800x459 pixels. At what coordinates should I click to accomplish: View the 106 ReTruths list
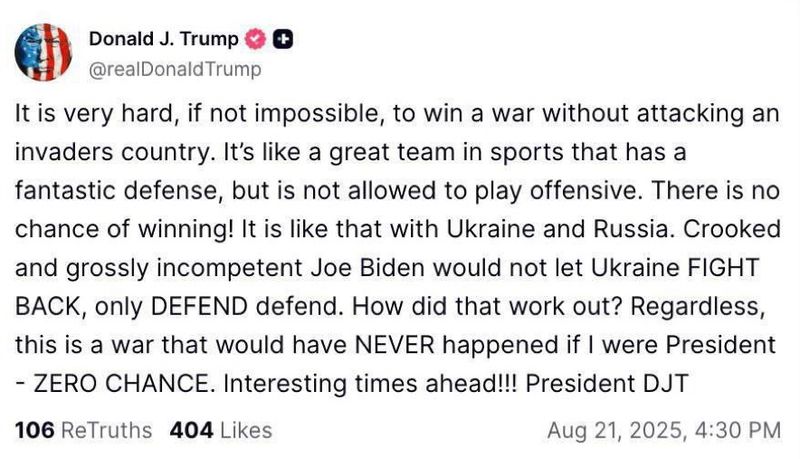tap(84, 430)
